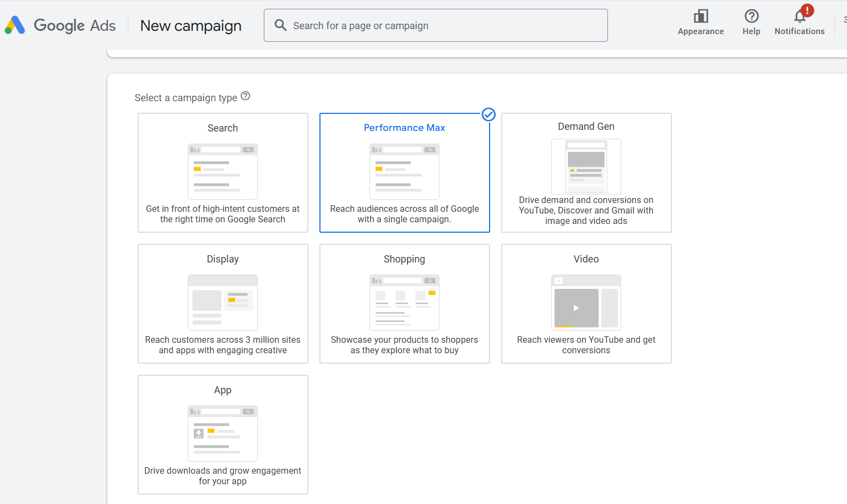Click the Video campaign illustration

pos(586,303)
